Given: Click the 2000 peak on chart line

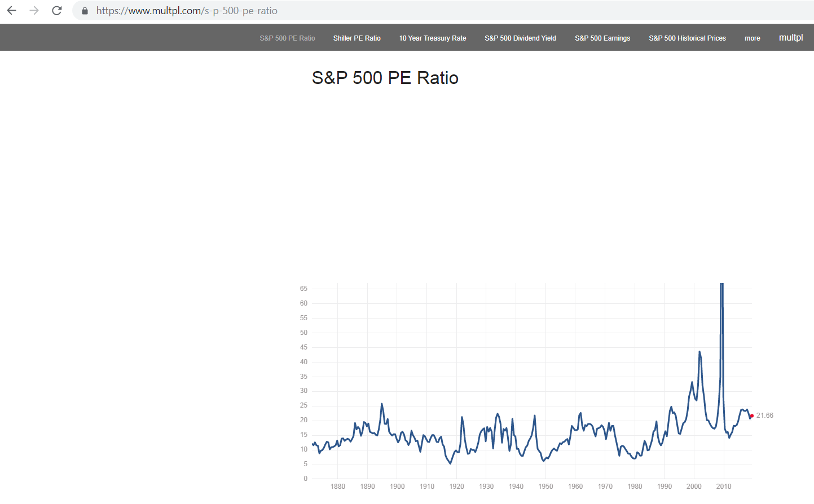Looking at the screenshot, I should tap(699, 352).
